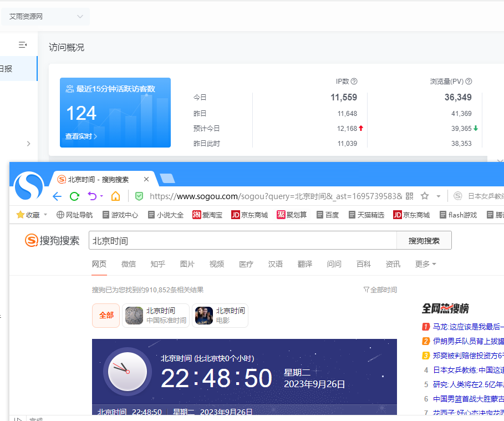Switch to the 问问 search tab
Screen dimensions: 504x421
334,264
